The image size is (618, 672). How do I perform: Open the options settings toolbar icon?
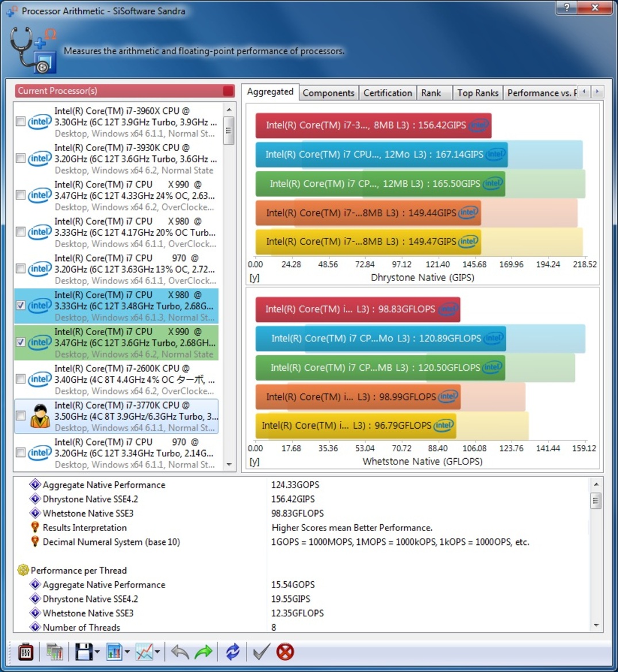26,652
